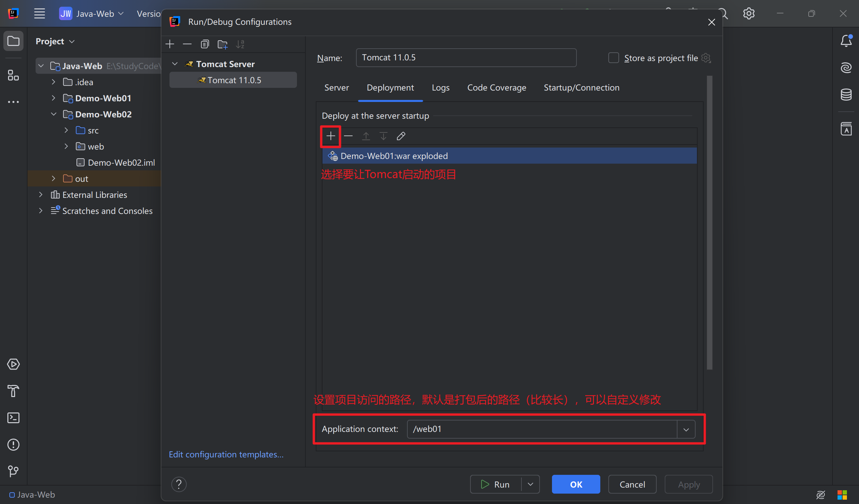This screenshot has height=504, width=859.
Task: Open the Terminal tool window
Action: click(x=13, y=418)
